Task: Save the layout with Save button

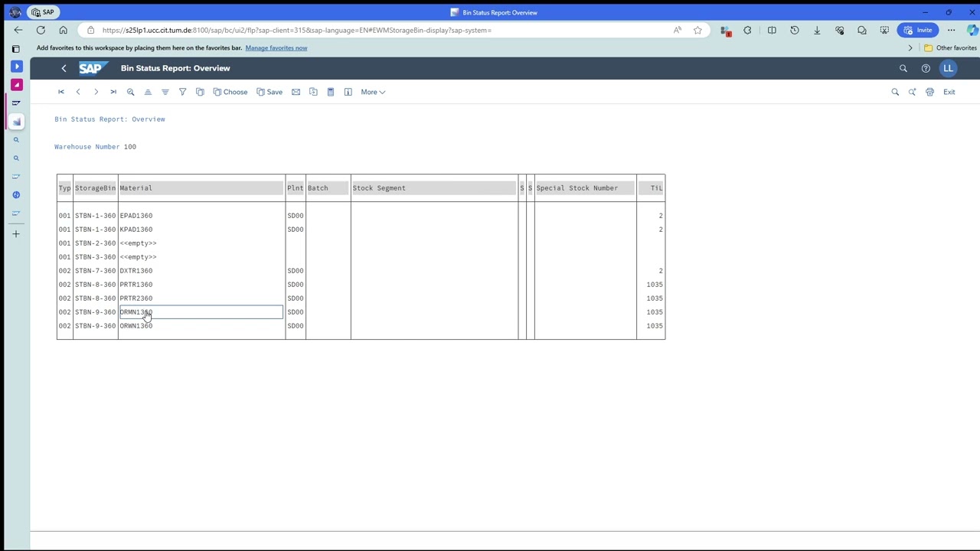Action: (269, 92)
